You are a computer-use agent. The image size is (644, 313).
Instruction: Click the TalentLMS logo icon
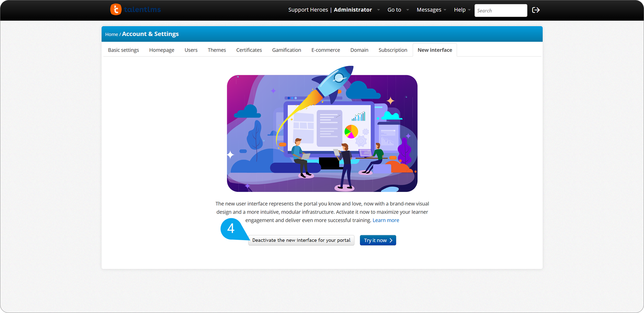click(116, 10)
